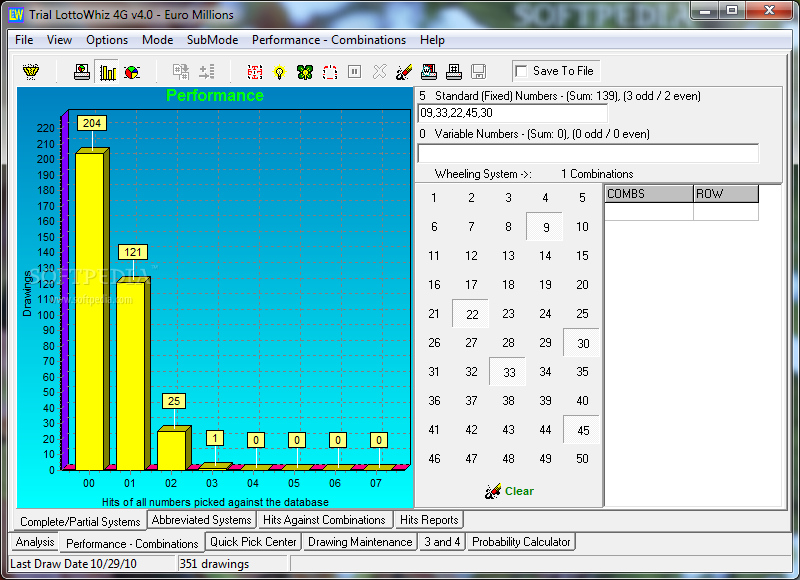
Task: Pick number 50 in the number grid
Action: tap(582, 459)
